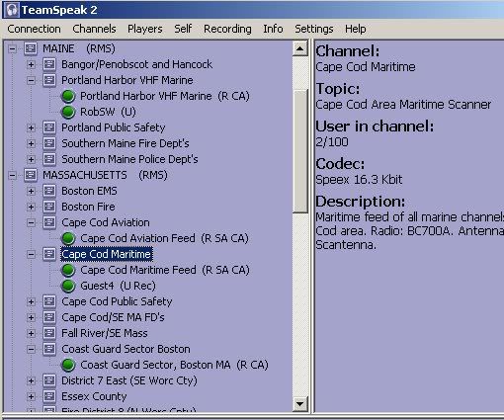The width and height of the screenshot is (504, 420).
Task: Select the Boston Fire channel name
Action: [x=88, y=207]
